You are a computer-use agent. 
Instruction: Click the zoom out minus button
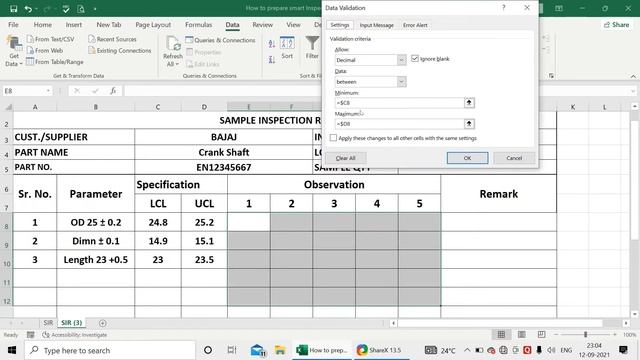556,335
